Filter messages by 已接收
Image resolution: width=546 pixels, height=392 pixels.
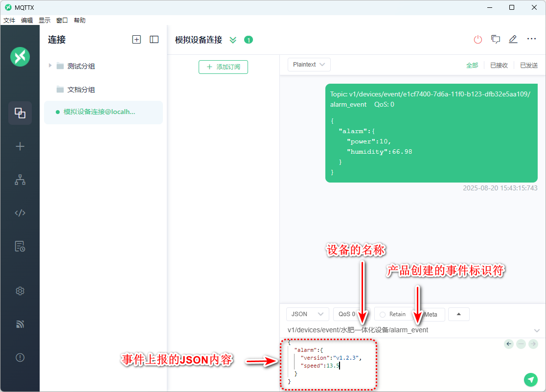pos(499,65)
